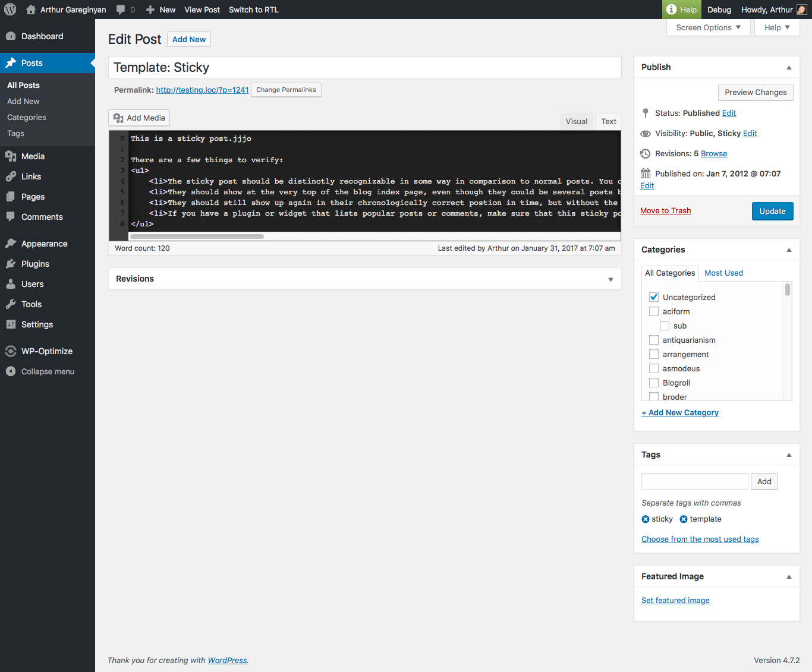Click the categories list scrollbar
Screen dimensions: 812x672
788,289
